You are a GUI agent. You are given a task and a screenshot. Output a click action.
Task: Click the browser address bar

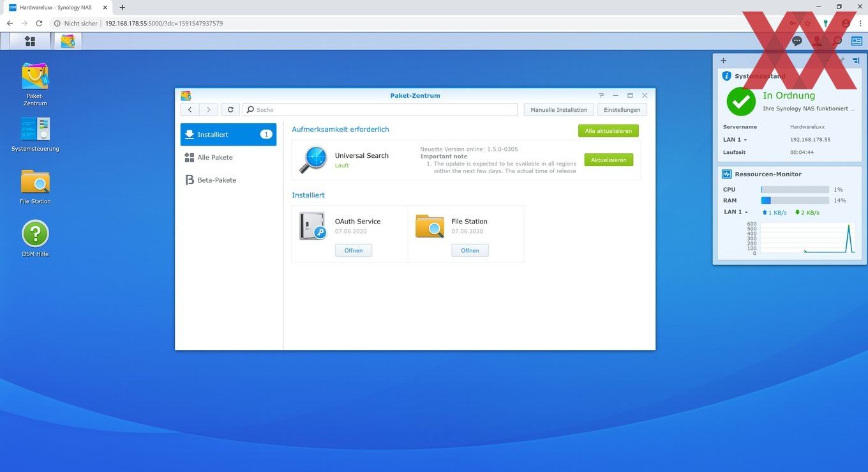coord(408,23)
